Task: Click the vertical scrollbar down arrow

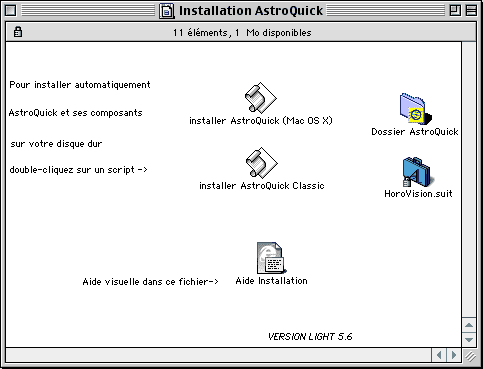Action: [x=469, y=340]
